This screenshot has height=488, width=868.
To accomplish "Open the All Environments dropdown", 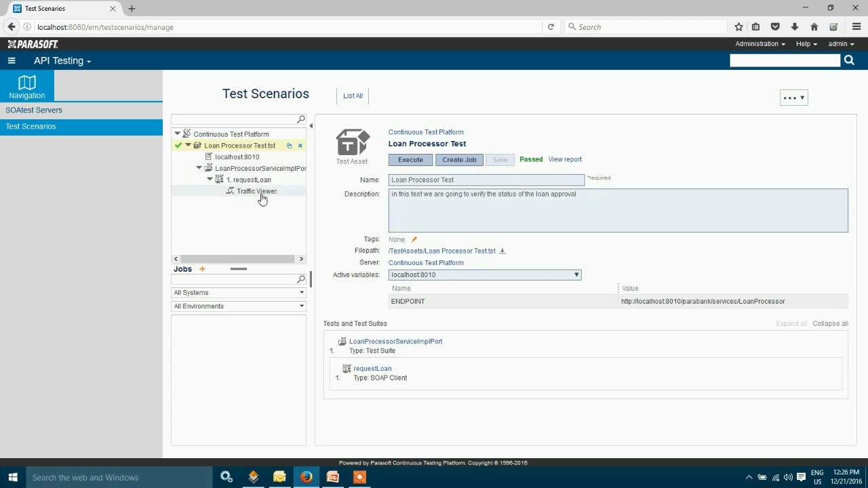I will tap(239, 306).
